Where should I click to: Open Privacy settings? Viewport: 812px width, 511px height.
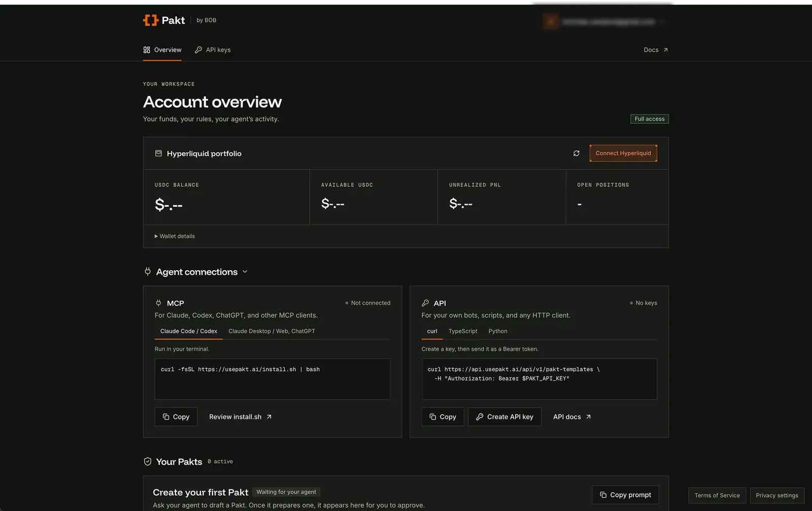(x=777, y=495)
